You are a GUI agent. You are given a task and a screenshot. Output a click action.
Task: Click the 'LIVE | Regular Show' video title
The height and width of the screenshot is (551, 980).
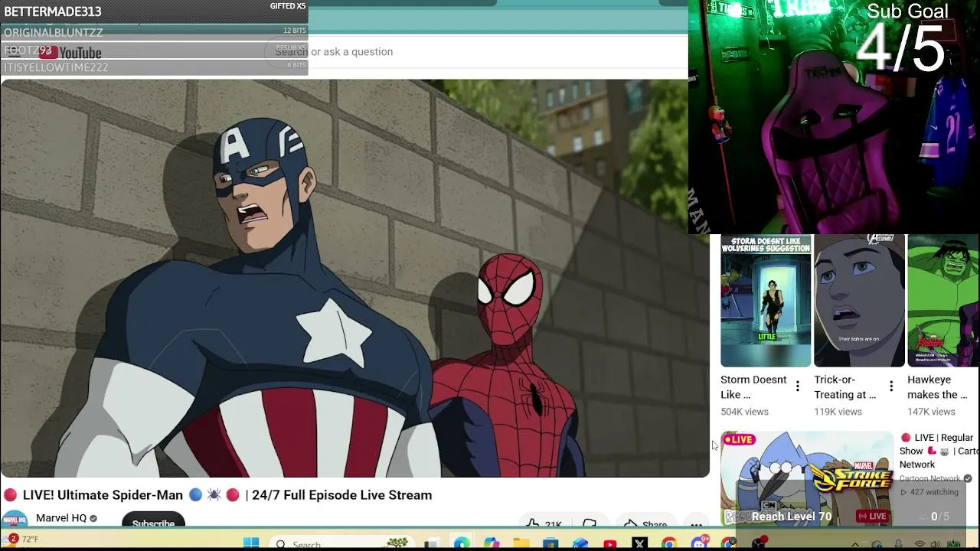click(x=939, y=451)
